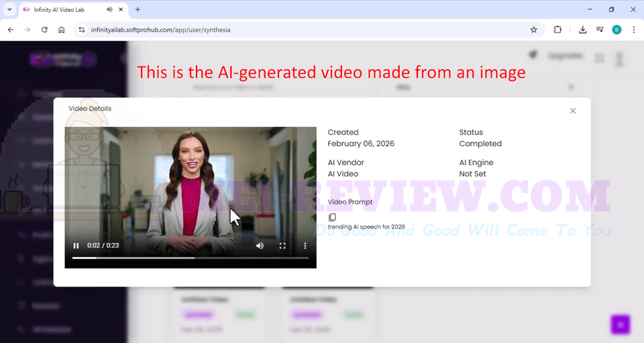The width and height of the screenshot is (644, 343).
Task: Click the 'February 06, 2026' created date
Action: (361, 144)
